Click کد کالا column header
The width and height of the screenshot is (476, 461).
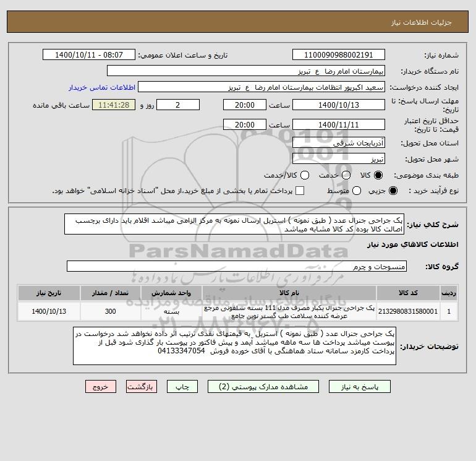click(x=408, y=293)
